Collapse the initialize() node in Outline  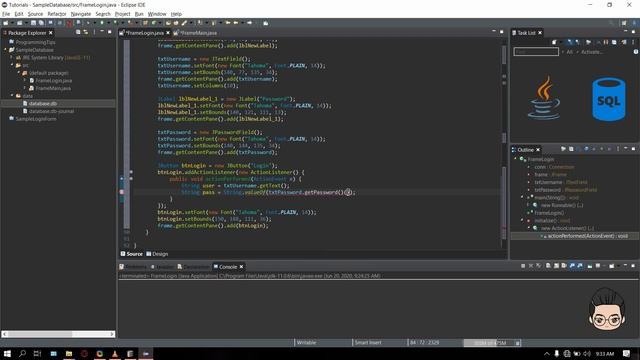tap(522, 220)
